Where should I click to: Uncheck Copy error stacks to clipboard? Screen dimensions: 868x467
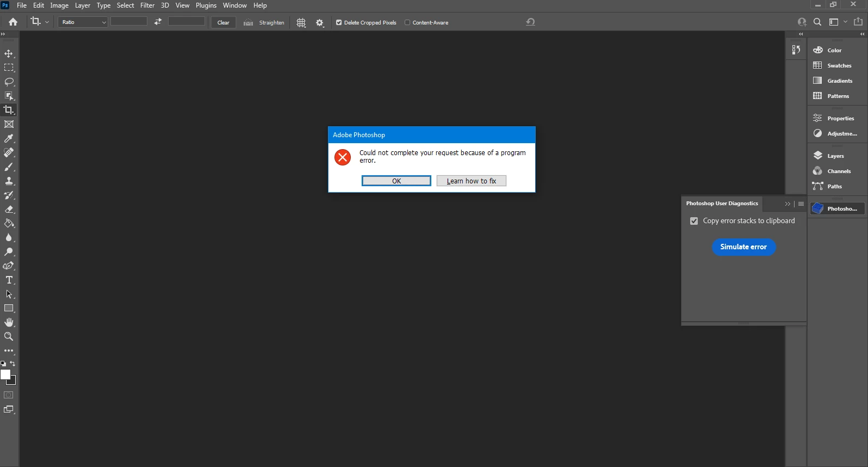[x=694, y=221]
